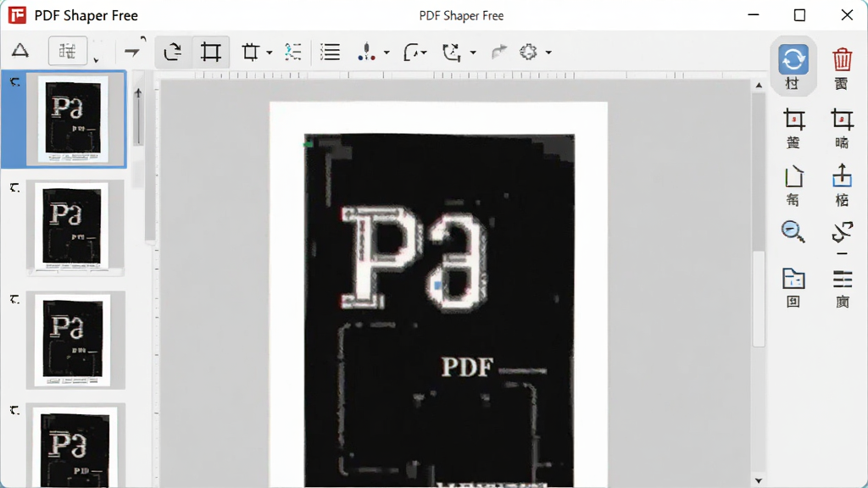The width and height of the screenshot is (868, 488).
Task: Click the preview vertical scrollbar thumb
Action: tap(759, 299)
